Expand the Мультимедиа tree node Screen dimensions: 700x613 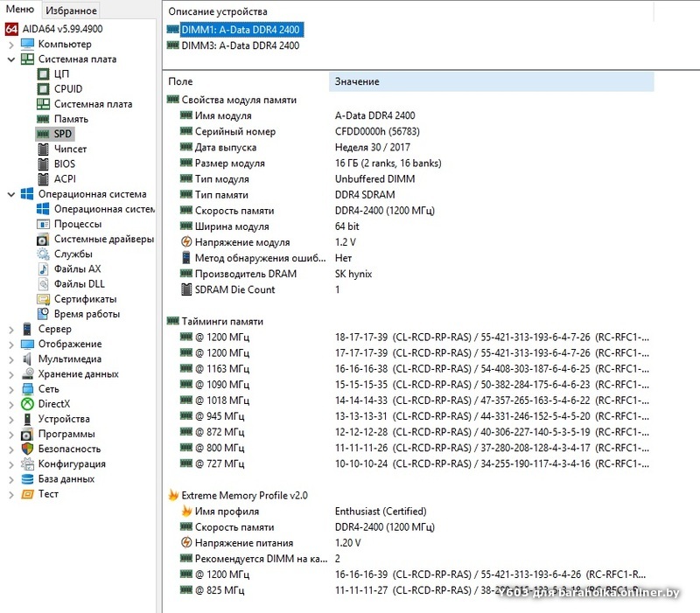(x=11, y=359)
